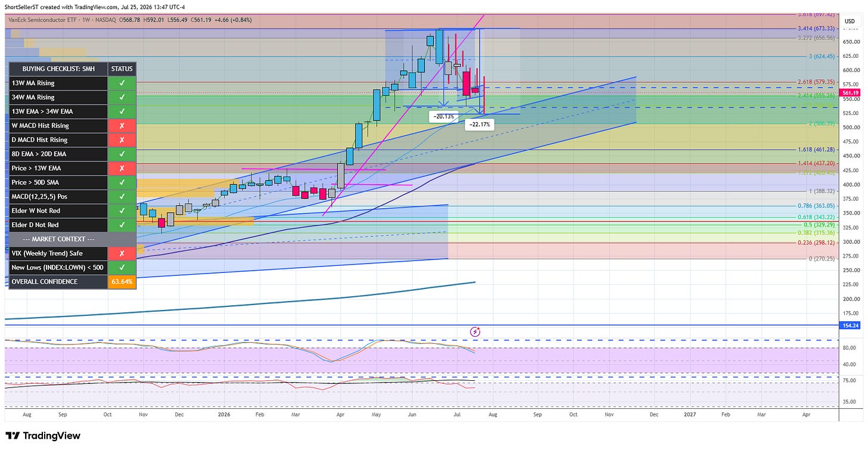This screenshot has height=450, width=868.
Task: Click the 80.00 oscillator axis value
Action: (x=849, y=347)
